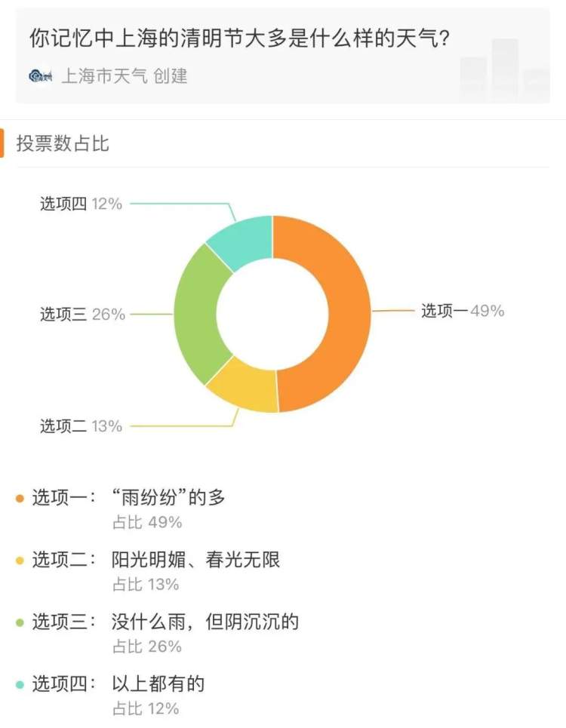The width and height of the screenshot is (566, 728).
Task: Choose the 没什么雨，但阴沉沉的 option text
Action: (205, 622)
